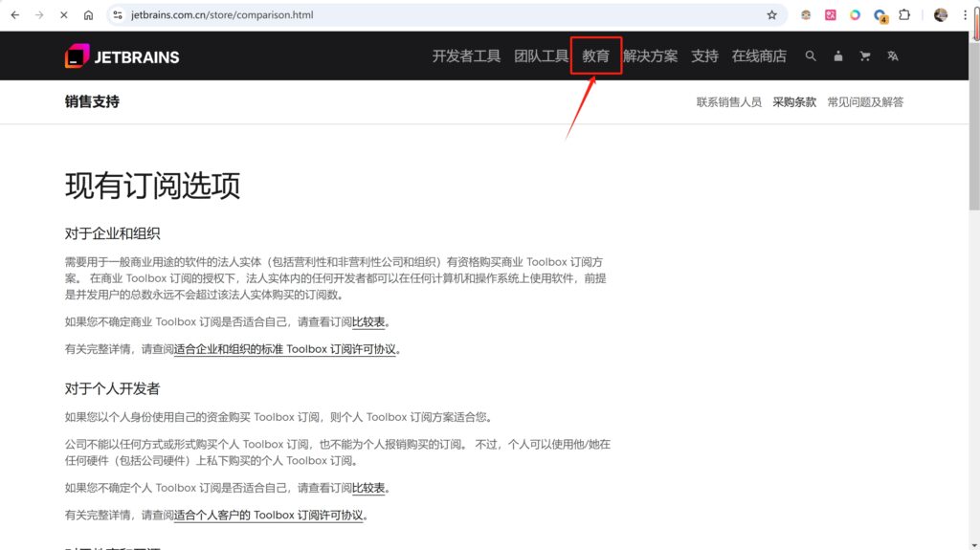
Task: Click the 常见问题及解答 link
Action: point(865,102)
